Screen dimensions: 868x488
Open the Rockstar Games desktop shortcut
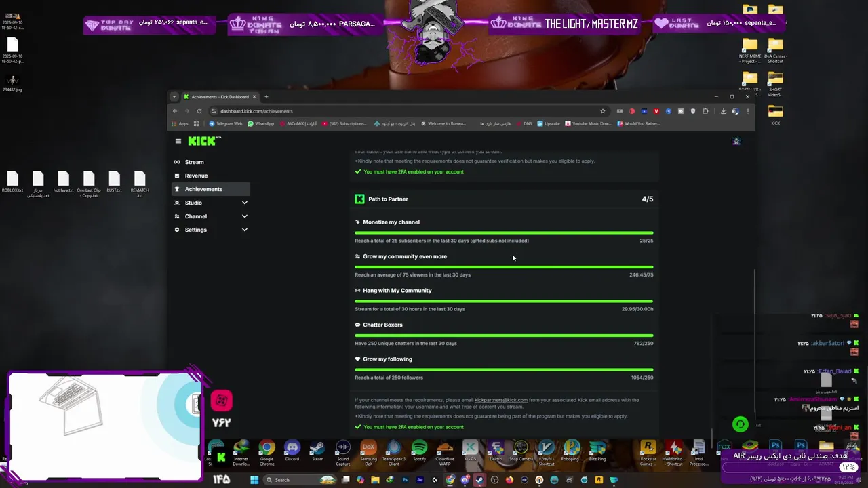[x=648, y=453]
